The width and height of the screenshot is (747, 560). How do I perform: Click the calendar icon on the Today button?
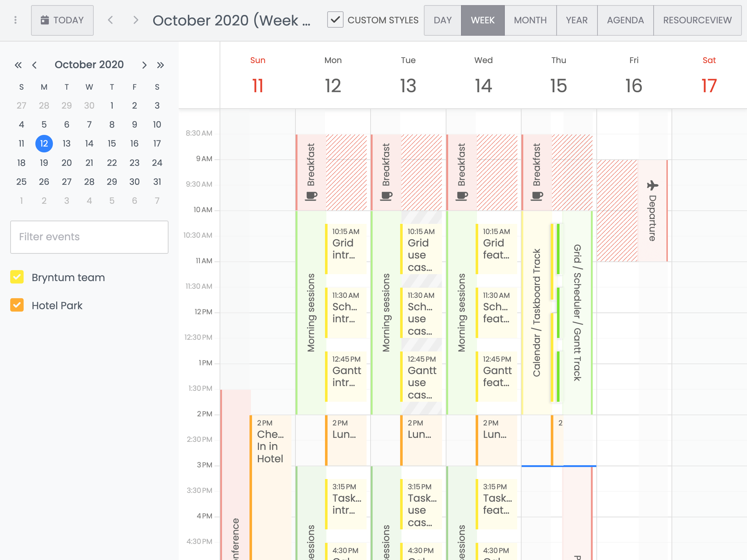tap(44, 20)
